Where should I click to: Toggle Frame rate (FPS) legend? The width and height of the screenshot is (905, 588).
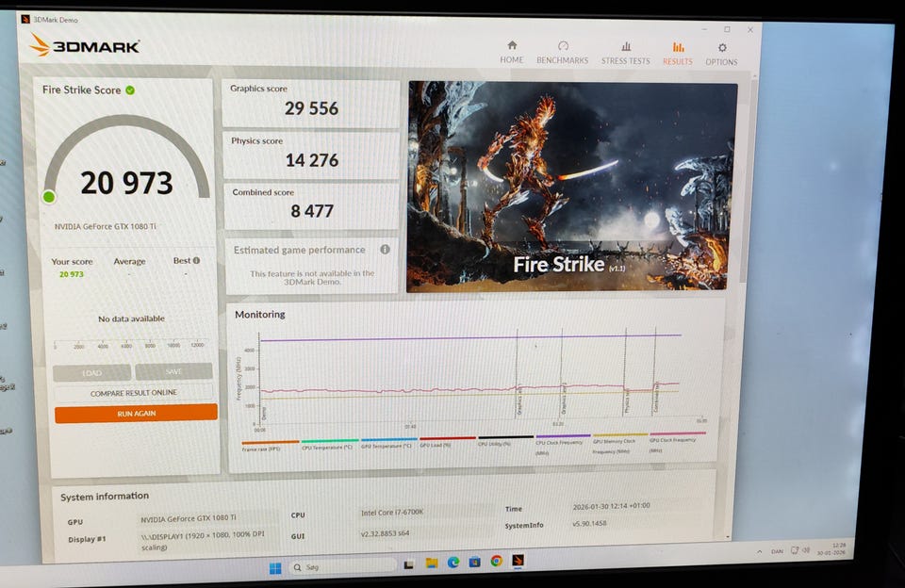tap(269, 446)
